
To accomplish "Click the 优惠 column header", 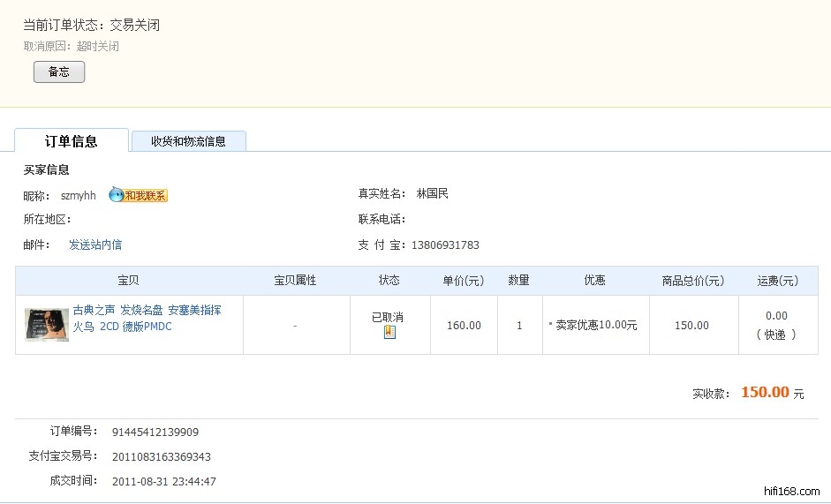I will (595, 281).
